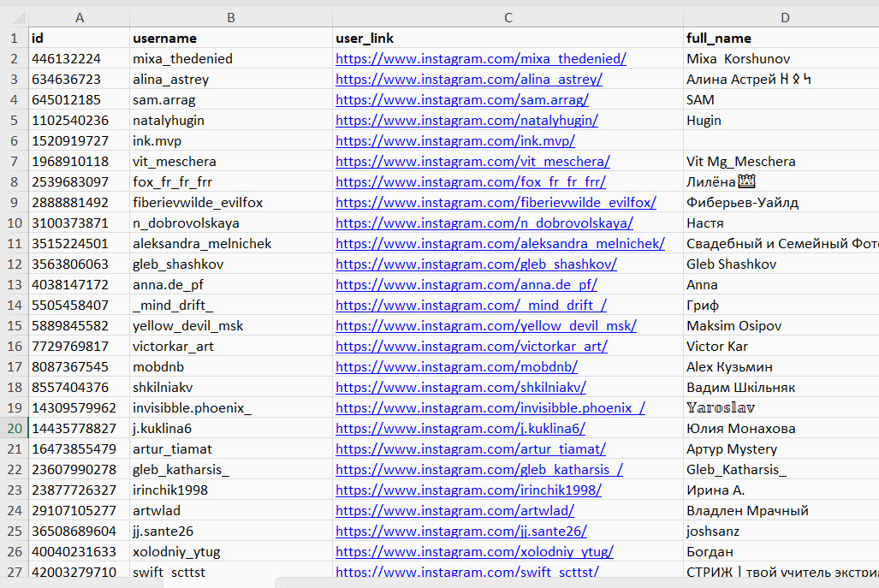
Task: Open the mixa_thedenied Instagram link
Action: tap(481, 59)
